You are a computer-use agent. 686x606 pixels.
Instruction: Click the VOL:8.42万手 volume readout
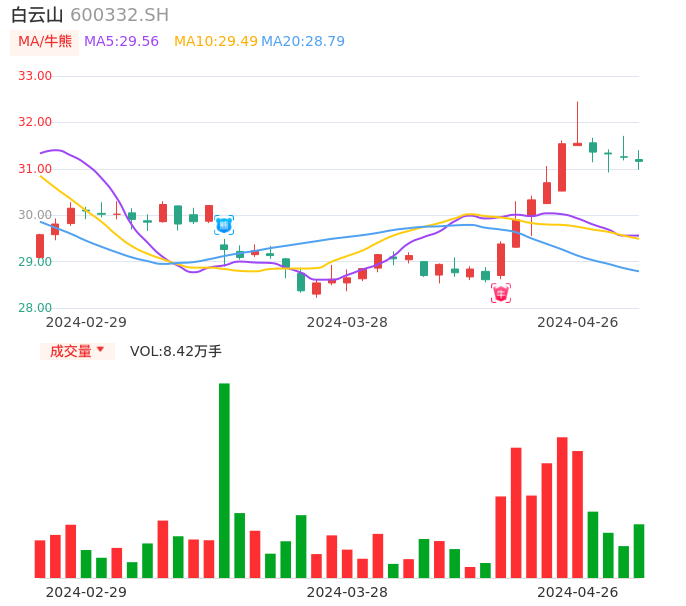(176, 351)
